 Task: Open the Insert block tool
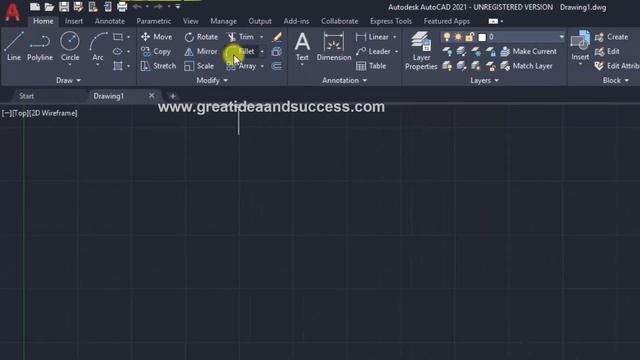pos(580,47)
